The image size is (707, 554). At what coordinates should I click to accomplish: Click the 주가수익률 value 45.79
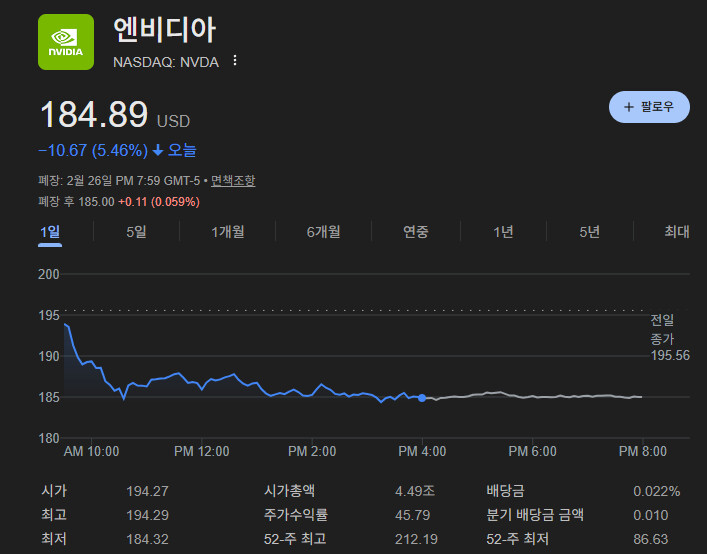[x=413, y=515]
